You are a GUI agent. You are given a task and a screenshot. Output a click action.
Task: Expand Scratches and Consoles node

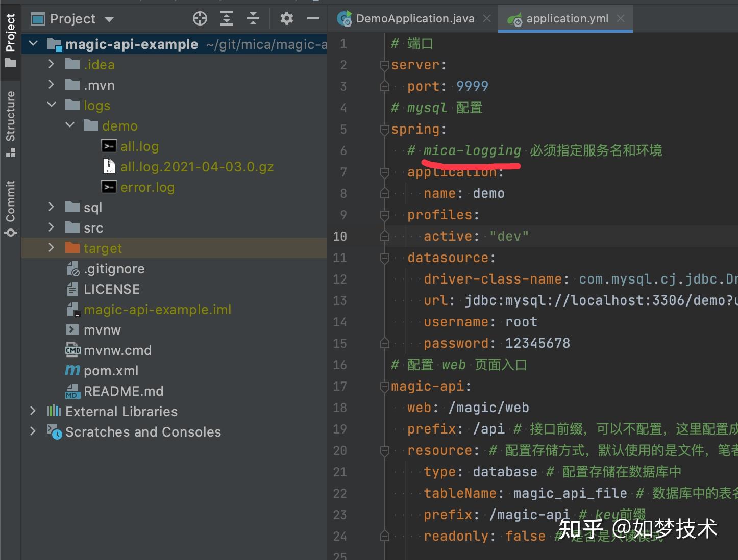point(33,431)
